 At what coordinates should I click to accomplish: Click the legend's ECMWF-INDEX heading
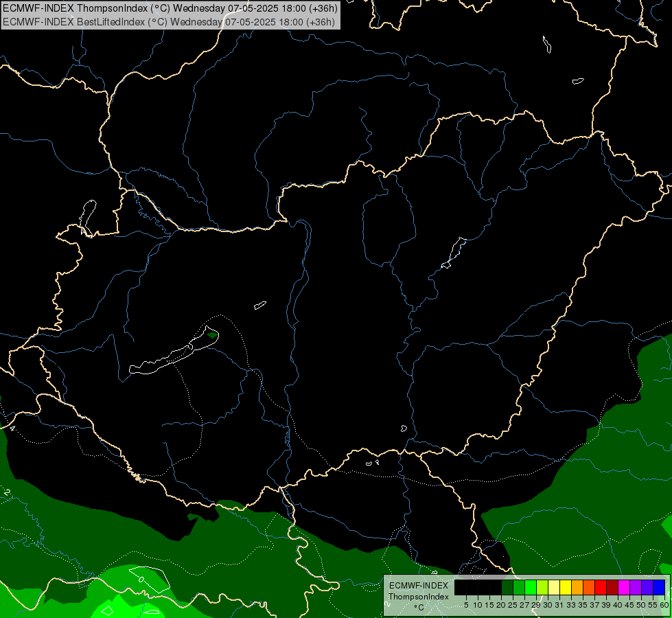418,586
